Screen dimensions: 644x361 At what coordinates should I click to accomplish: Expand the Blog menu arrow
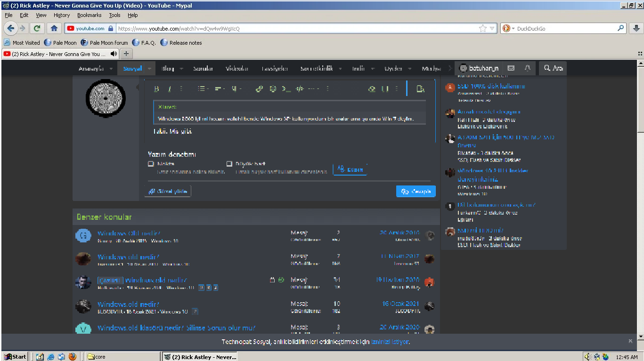(x=181, y=69)
